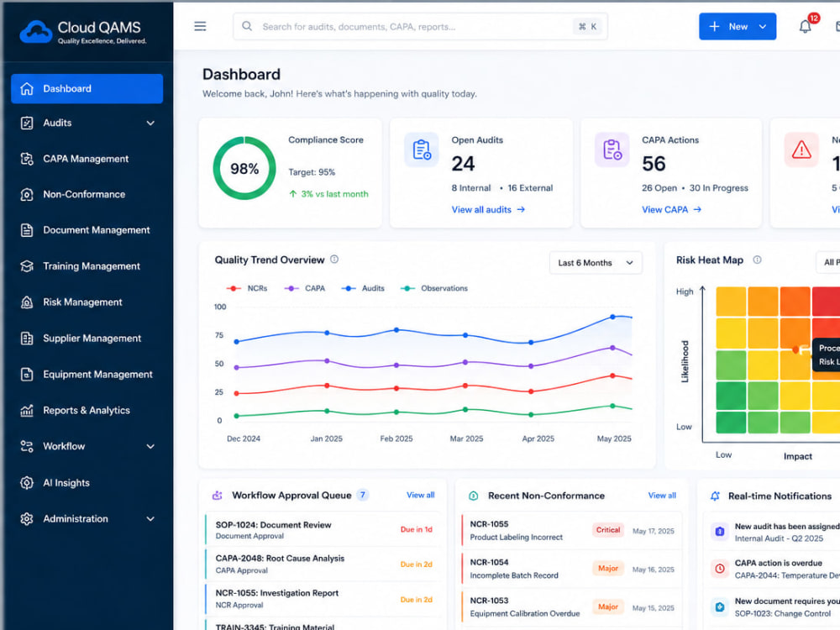This screenshot has width=840, height=630.
Task: Open AI Insights menu item
Action: click(x=87, y=483)
